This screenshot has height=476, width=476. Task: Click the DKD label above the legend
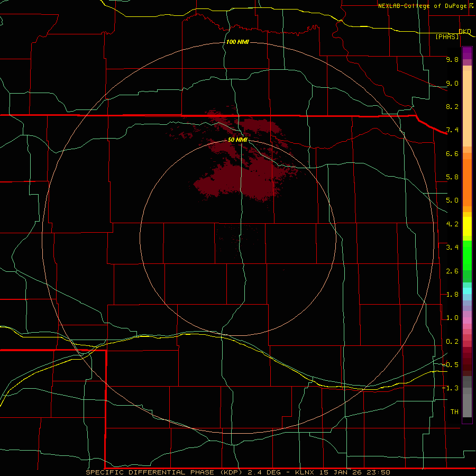coord(465,32)
